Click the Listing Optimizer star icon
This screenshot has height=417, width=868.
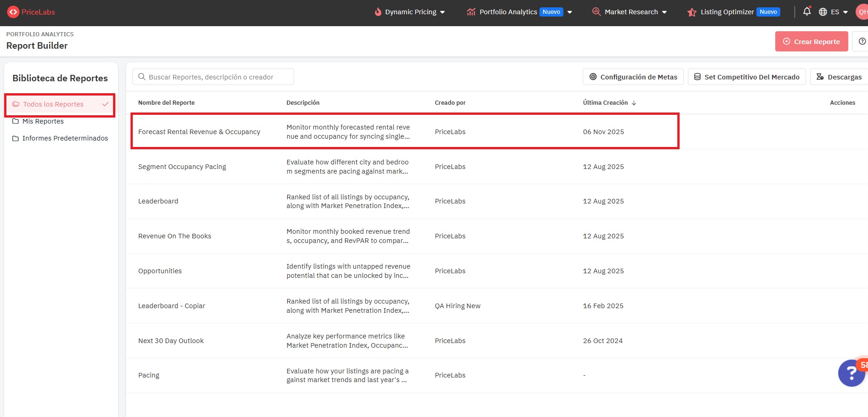coord(692,12)
